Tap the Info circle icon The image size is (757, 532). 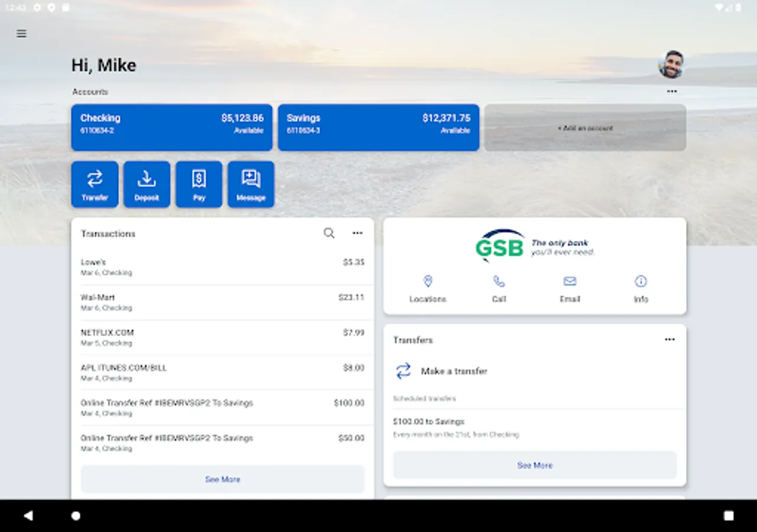pyautogui.click(x=641, y=281)
